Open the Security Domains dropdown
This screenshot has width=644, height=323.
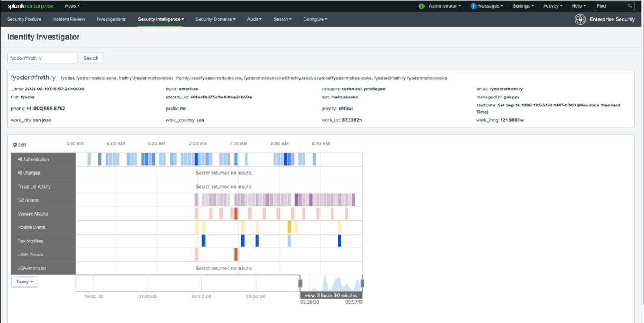coord(215,19)
